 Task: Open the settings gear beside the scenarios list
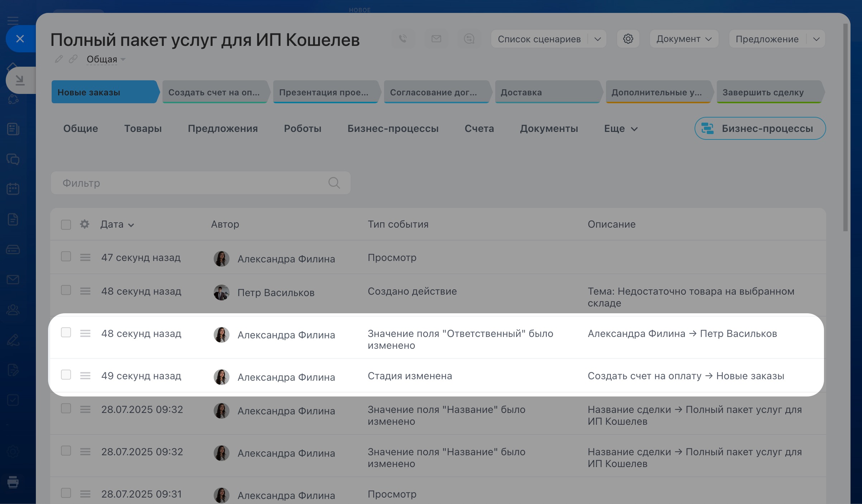(x=628, y=39)
